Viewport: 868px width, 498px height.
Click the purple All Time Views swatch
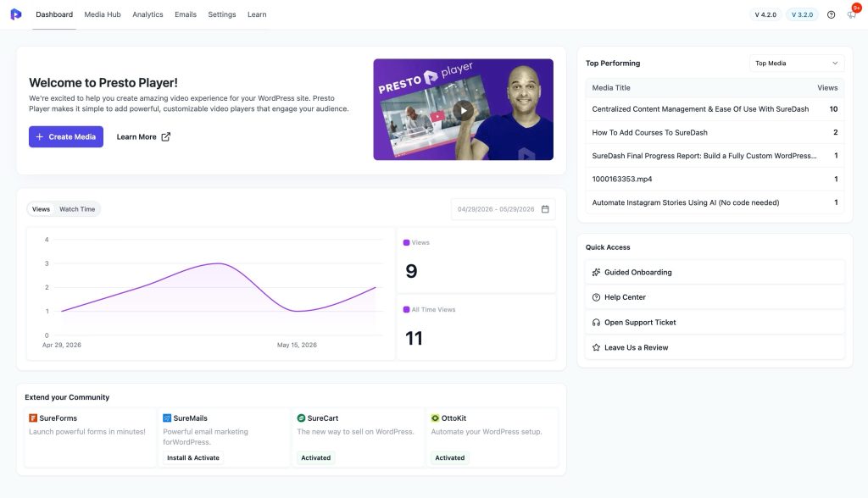[x=406, y=309]
